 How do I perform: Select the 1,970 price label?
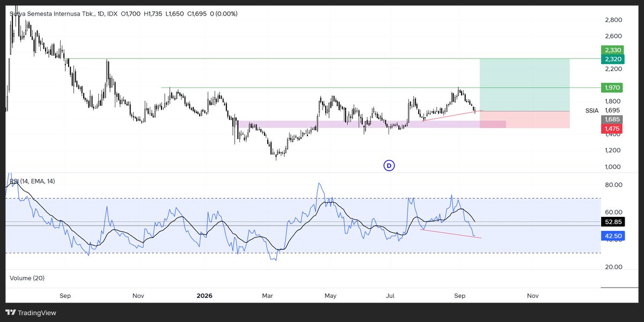(611, 87)
